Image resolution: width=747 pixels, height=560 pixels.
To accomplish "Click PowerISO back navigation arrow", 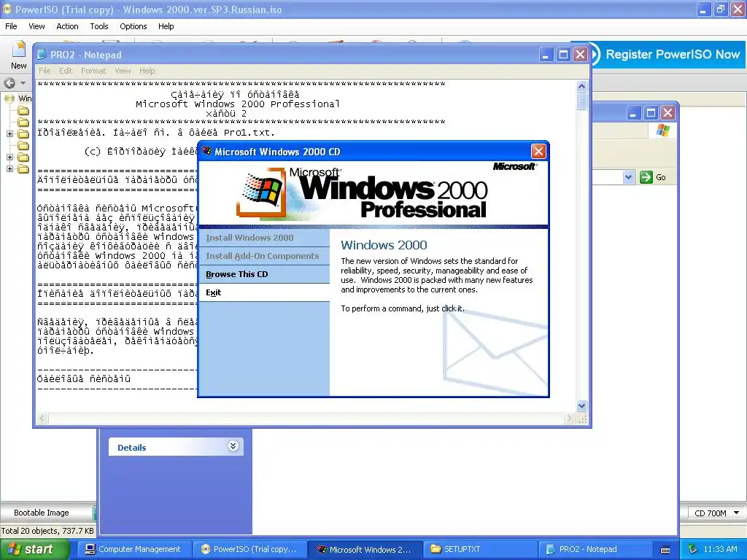I will pos(9,83).
